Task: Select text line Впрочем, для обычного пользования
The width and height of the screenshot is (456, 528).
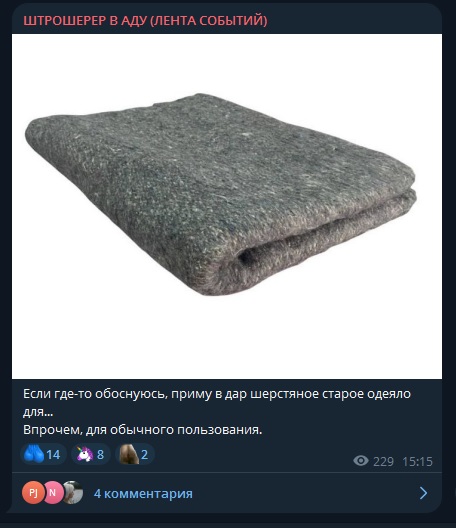Action: coord(142,430)
